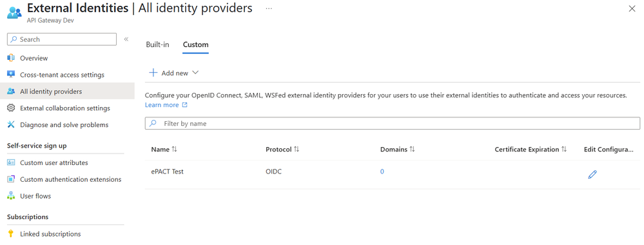
Task: Click the Cross-tenant access settings icon
Action: pyautogui.click(x=11, y=74)
